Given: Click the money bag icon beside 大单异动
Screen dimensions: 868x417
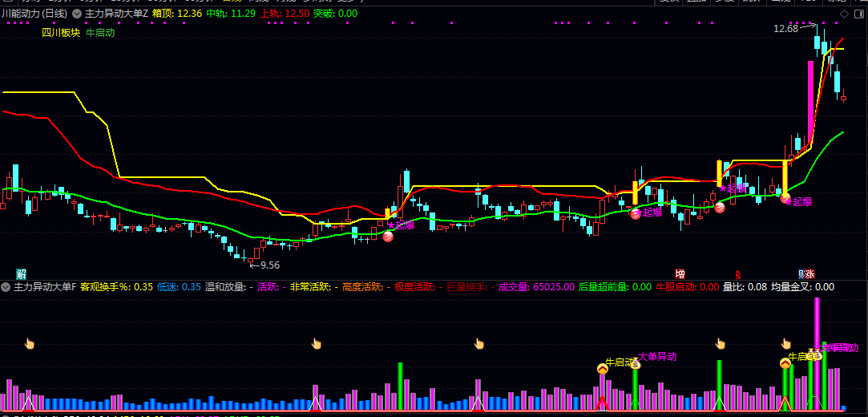Looking at the screenshot, I should coord(636,363).
